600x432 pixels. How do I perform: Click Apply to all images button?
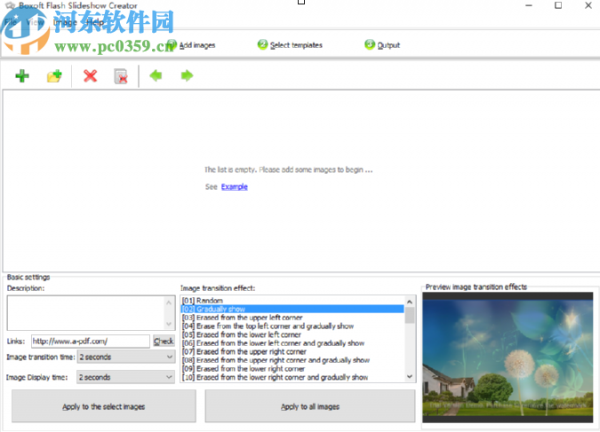(310, 406)
